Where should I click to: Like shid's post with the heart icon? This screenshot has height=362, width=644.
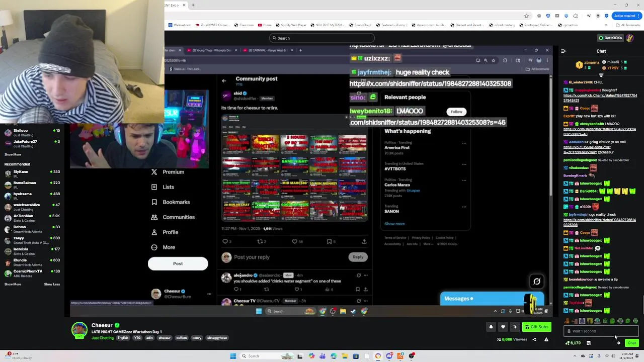pos(295,241)
